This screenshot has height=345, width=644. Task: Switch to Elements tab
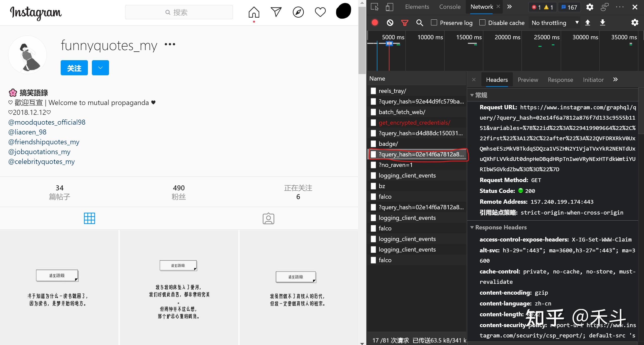[417, 7]
